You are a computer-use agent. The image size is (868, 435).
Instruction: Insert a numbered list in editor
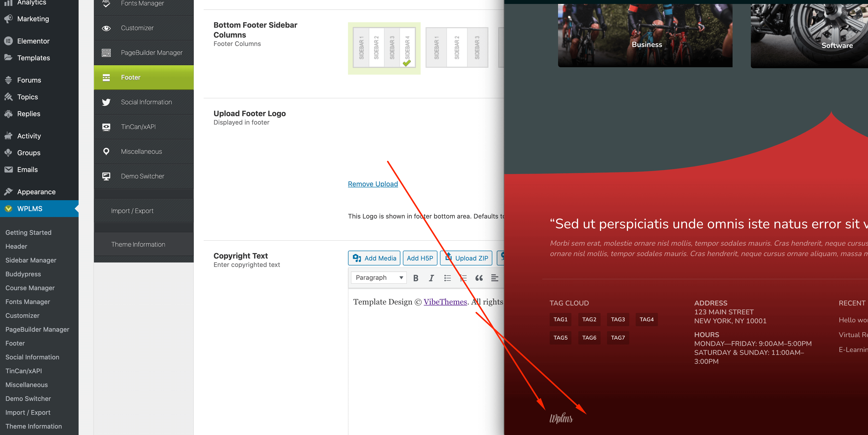[463, 278]
